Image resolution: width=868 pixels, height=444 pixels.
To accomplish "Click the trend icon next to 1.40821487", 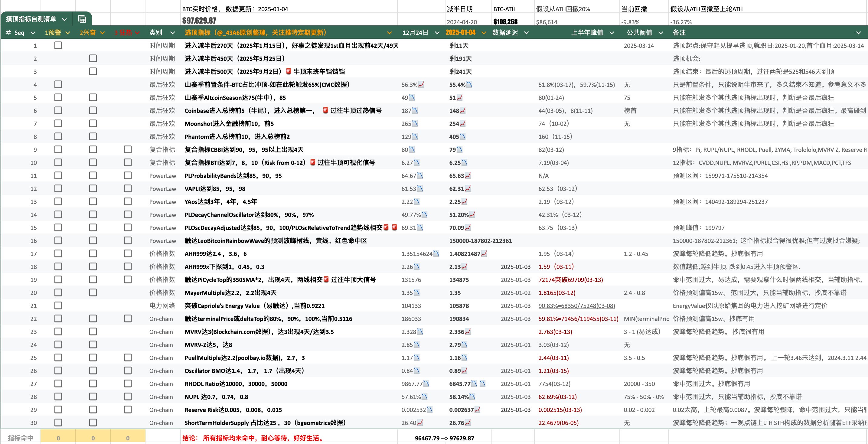I will (484, 254).
